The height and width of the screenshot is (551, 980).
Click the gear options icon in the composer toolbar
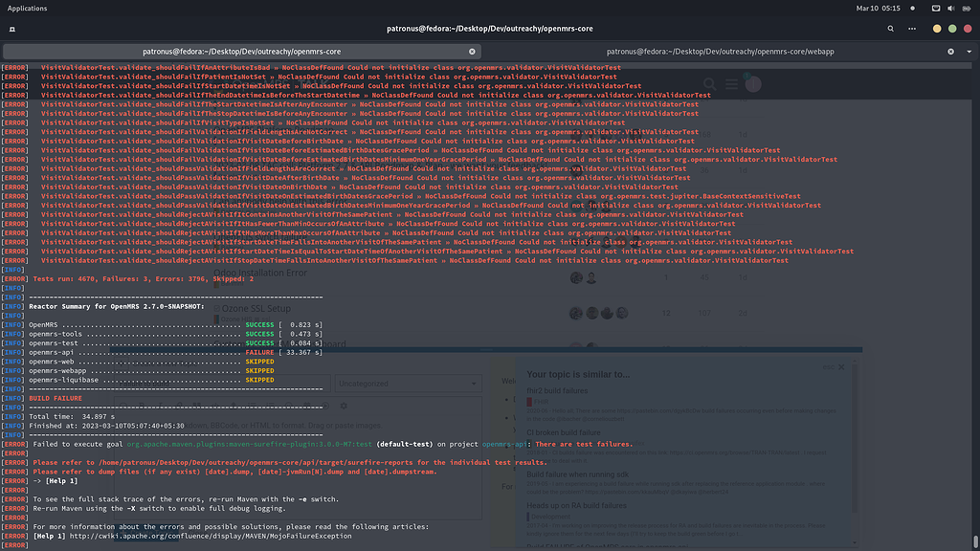coord(345,406)
